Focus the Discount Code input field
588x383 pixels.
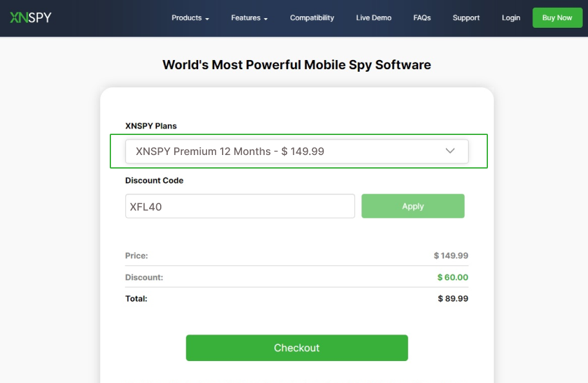click(239, 206)
